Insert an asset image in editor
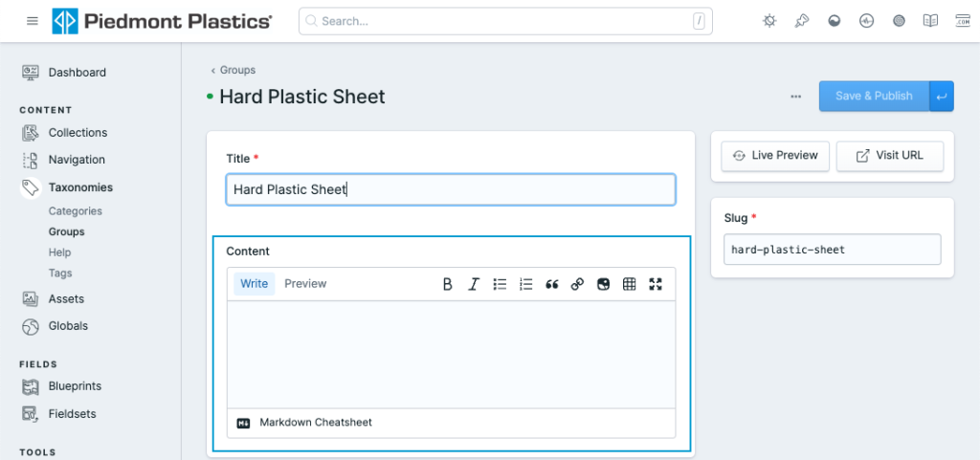980x460 pixels. 603,285
